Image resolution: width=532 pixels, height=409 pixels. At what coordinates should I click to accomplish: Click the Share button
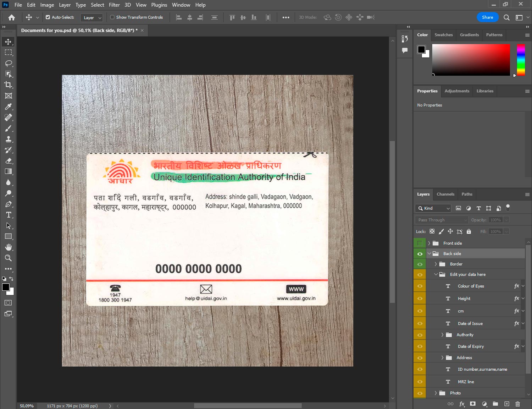click(487, 17)
